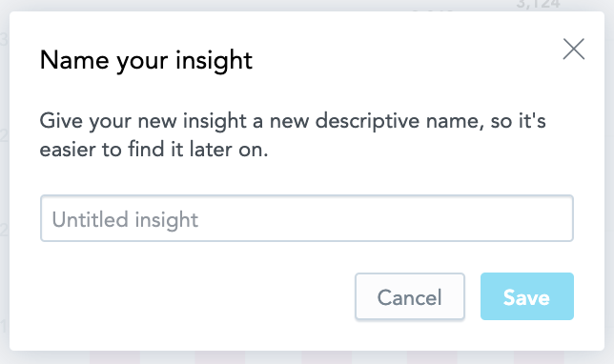Confirm insight name with Save
The width and height of the screenshot is (614, 364).
tap(527, 296)
